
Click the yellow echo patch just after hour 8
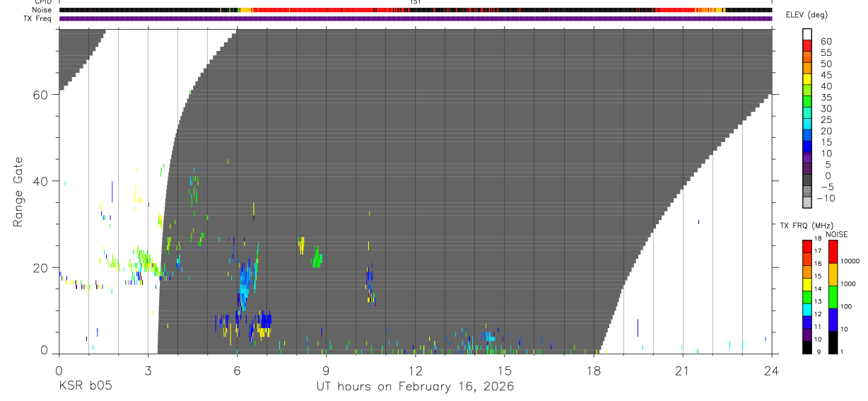click(302, 245)
